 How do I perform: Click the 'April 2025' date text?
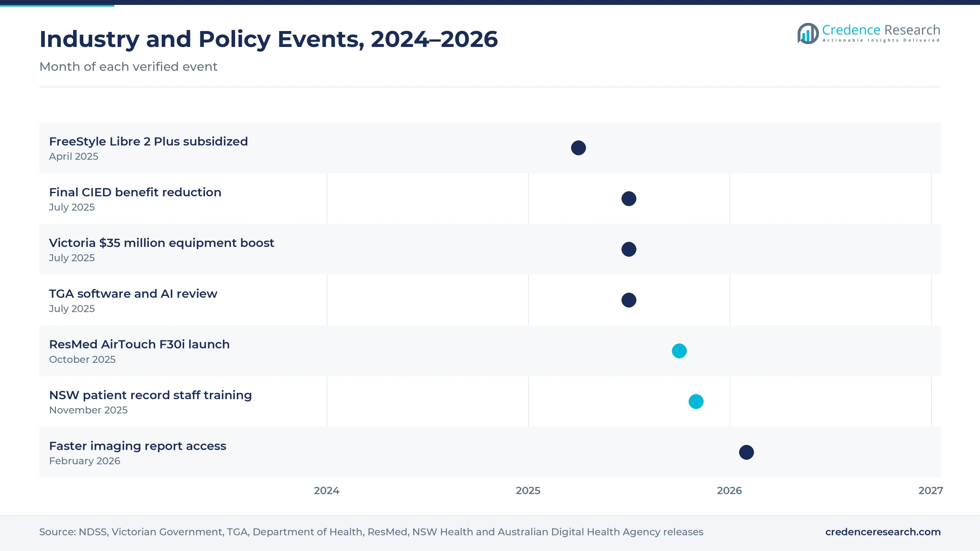pos(73,156)
